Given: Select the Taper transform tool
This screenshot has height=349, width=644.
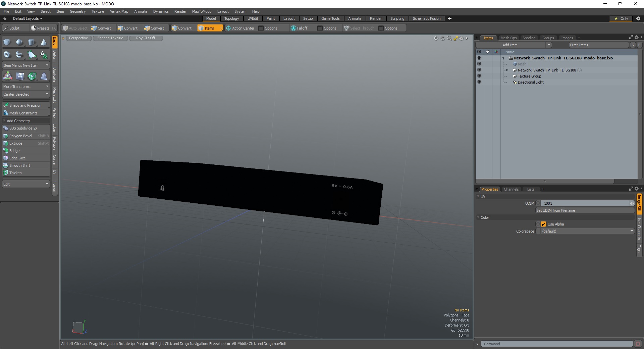Looking at the screenshot, I should (x=44, y=77).
